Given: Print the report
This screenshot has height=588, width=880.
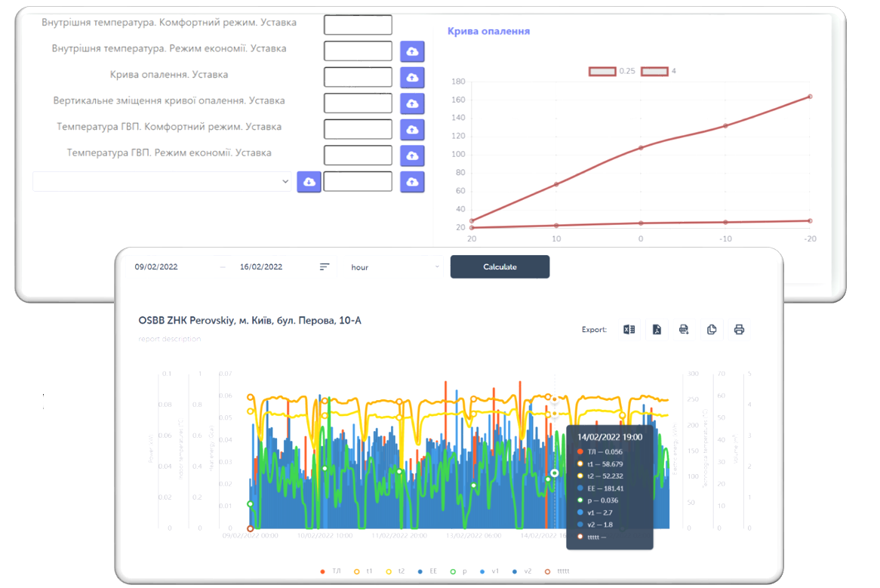Looking at the screenshot, I should tap(739, 329).
